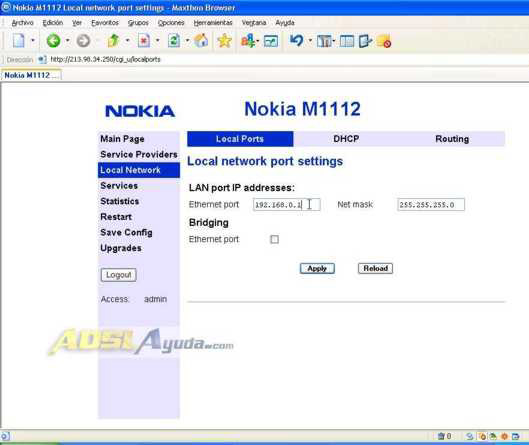The width and height of the screenshot is (529, 445).
Task: Open the Grupos menu
Action: [x=138, y=23]
